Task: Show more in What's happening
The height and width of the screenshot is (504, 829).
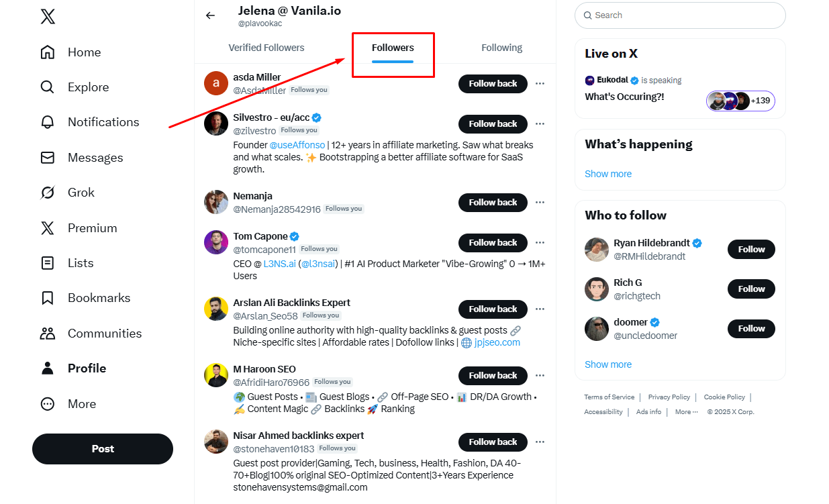Action: point(607,173)
